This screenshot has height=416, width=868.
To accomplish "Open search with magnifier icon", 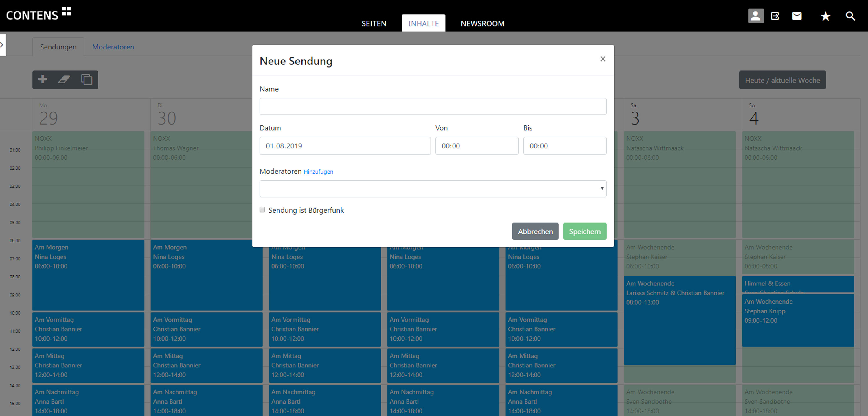I will (850, 16).
